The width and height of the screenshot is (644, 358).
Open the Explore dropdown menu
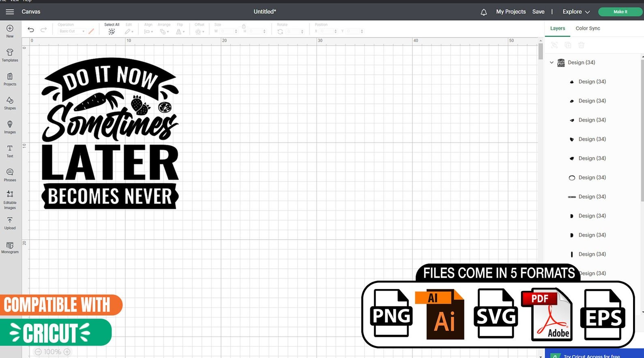[x=576, y=12]
